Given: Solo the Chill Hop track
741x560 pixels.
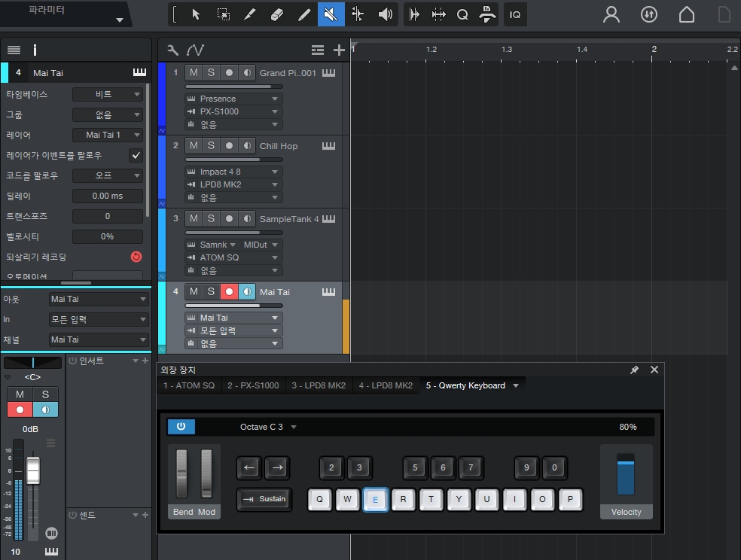Looking at the screenshot, I should 212,146.
